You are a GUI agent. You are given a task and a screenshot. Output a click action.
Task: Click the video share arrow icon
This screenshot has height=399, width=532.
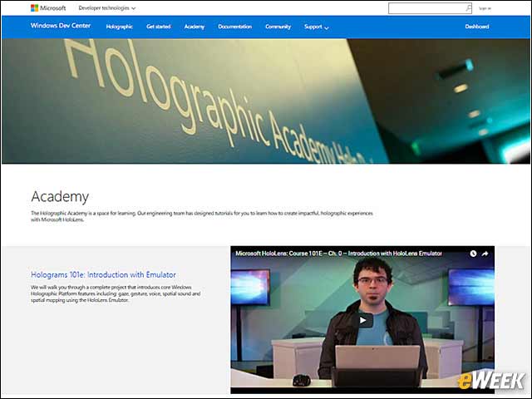[485, 254]
